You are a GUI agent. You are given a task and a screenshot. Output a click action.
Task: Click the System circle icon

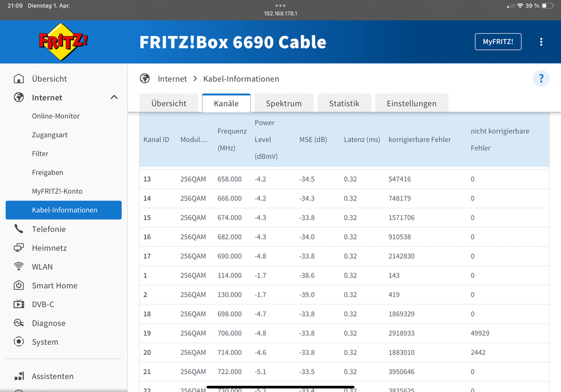click(x=19, y=341)
